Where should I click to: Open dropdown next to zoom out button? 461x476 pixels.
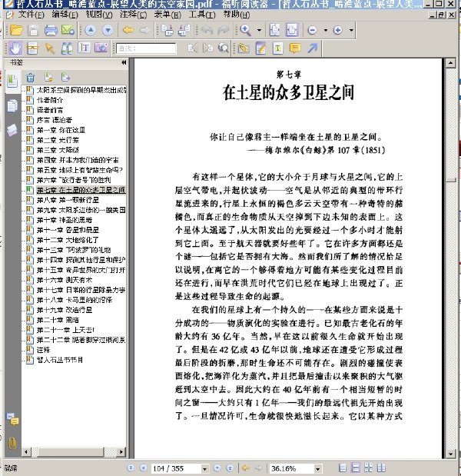point(326,30)
